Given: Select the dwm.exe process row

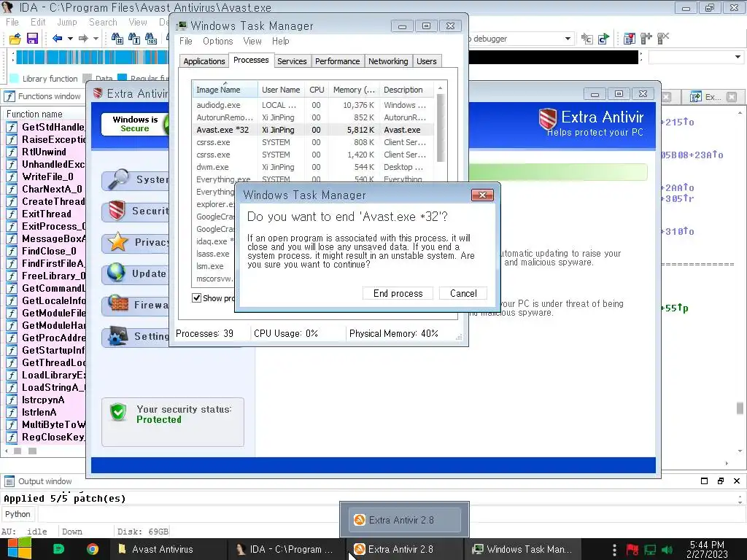Looking at the screenshot, I should coord(313,167).
